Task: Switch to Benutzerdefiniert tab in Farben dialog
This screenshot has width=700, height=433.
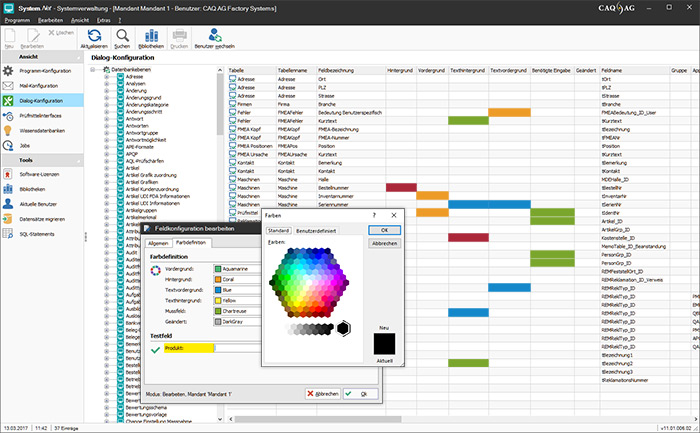Action: 315,230
